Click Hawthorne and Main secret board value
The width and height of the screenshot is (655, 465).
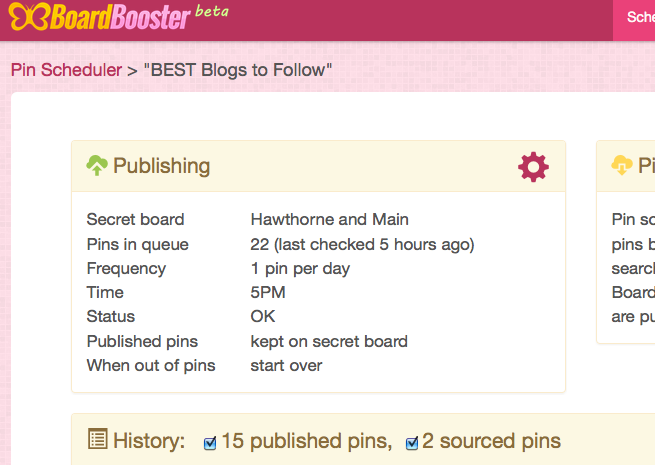(330, 219)
